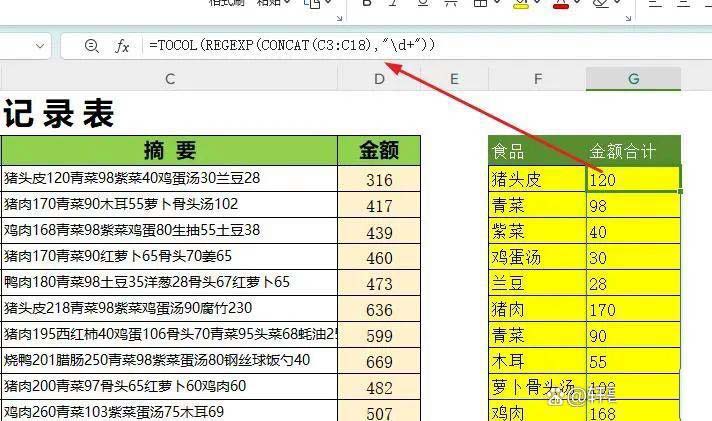Select the cell containing 316
Image resolution: width=712 pixels, height=421 pixels.
379,180
